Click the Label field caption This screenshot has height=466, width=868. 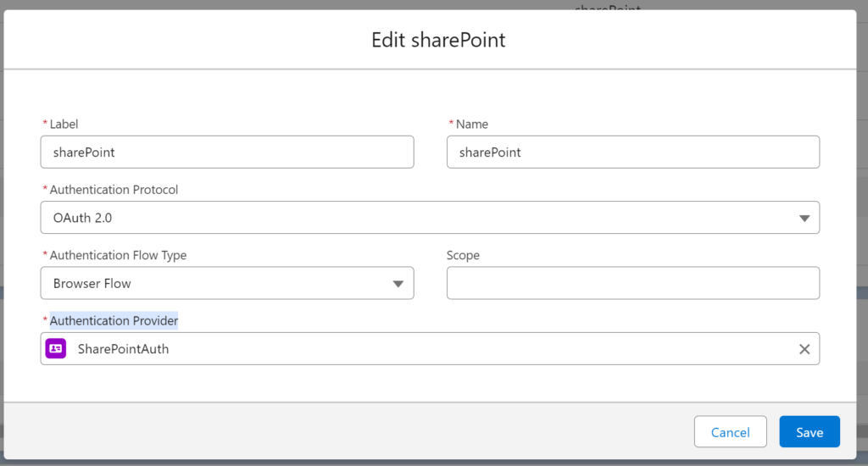click(x=64, y=124)
